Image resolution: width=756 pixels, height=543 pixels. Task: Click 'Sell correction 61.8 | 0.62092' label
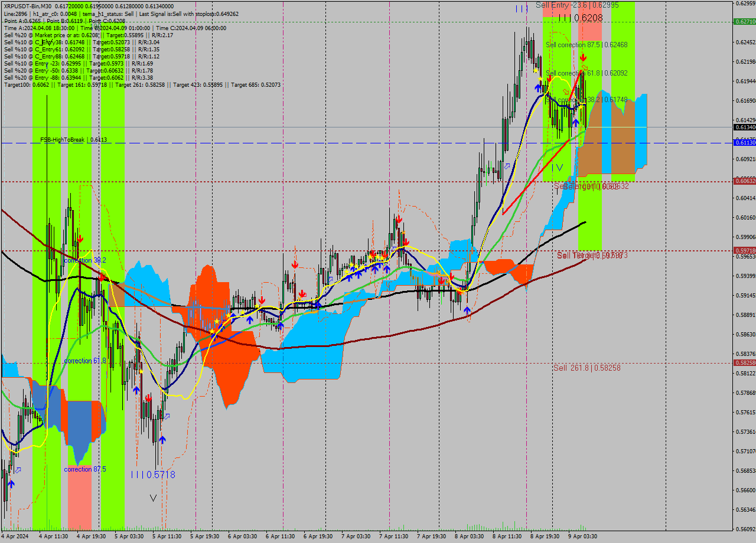click(x=586, y=73)
